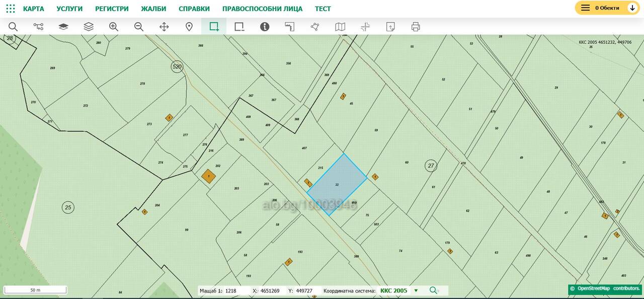Screen dimensions: 644x299
Task: Toggle the add-to-selection rectangle tool
Action: click(214, 27)
